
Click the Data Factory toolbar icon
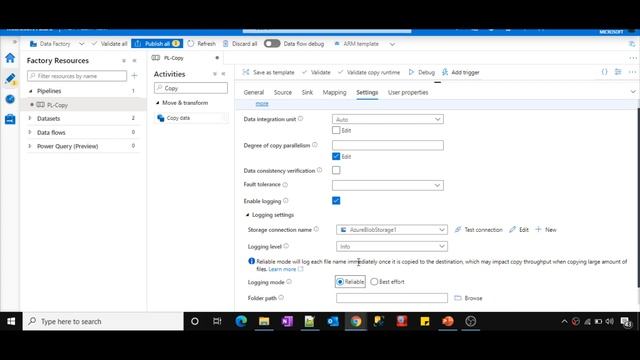pyautogui.click(x=33, y=44)
